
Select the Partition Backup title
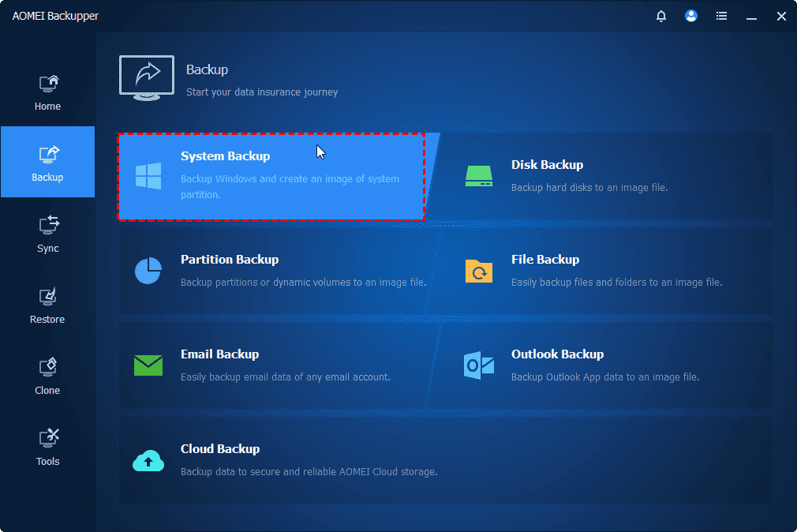(x=230, y=260)
